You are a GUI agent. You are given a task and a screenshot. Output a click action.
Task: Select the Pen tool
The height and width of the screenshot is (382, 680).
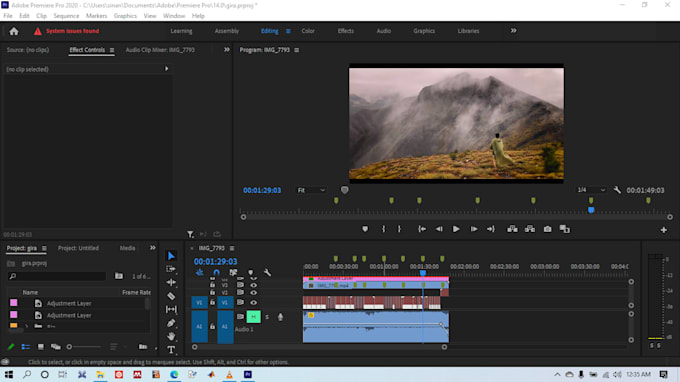(171, 323)
